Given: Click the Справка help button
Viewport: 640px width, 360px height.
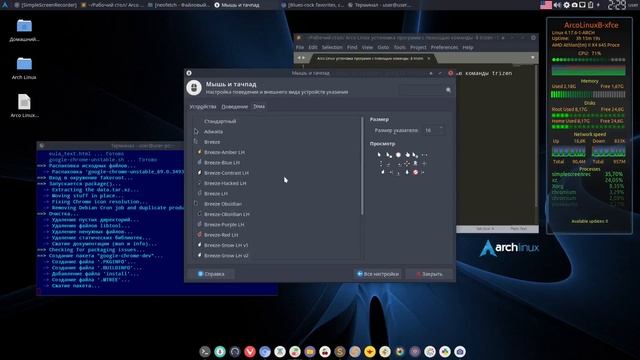Looking at the screenshot, I should (211, 274).
